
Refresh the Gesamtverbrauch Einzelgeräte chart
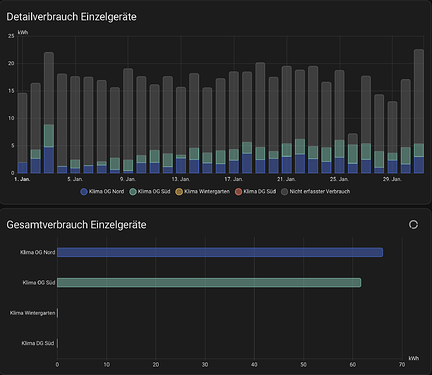pos(413,225)
